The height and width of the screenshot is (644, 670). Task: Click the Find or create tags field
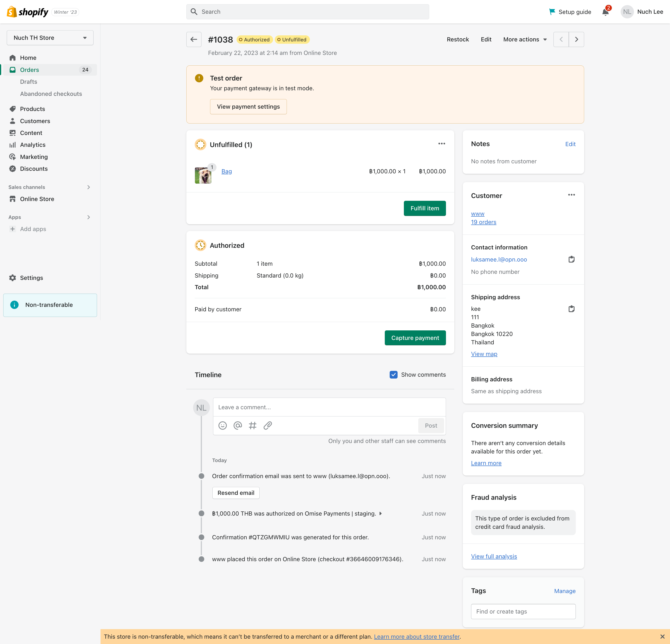pyautogui.click(x=523, y=611)
